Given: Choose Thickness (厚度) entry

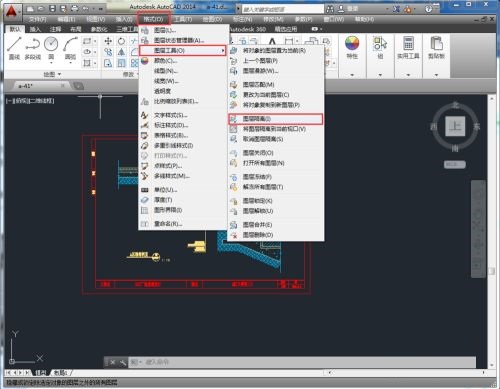Looking at the screenshot, I should tap(183, 200).
